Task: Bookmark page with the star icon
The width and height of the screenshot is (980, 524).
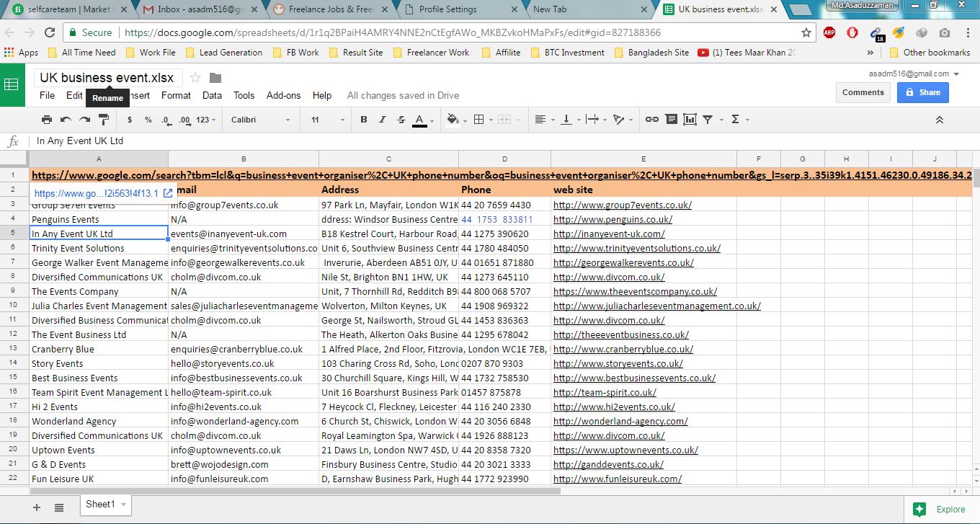Action: (x=806, y=32)
